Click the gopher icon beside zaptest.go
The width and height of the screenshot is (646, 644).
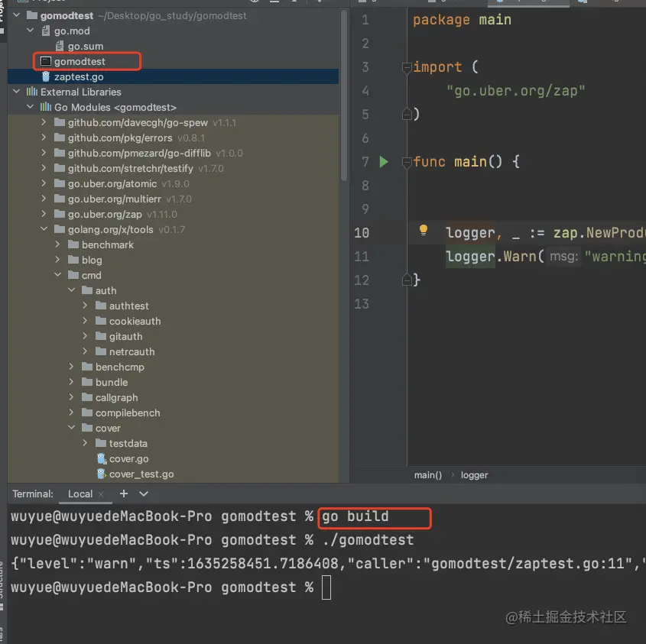click(x=46, y=76)
